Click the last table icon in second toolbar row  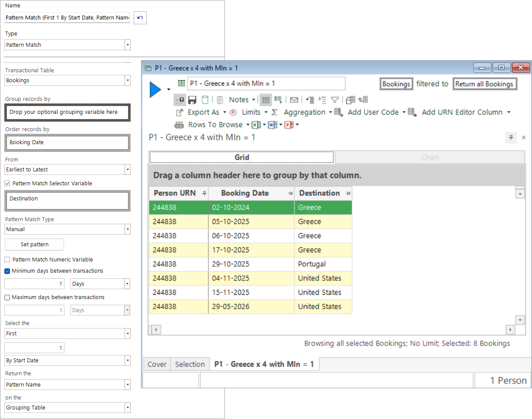coord(363,100)
